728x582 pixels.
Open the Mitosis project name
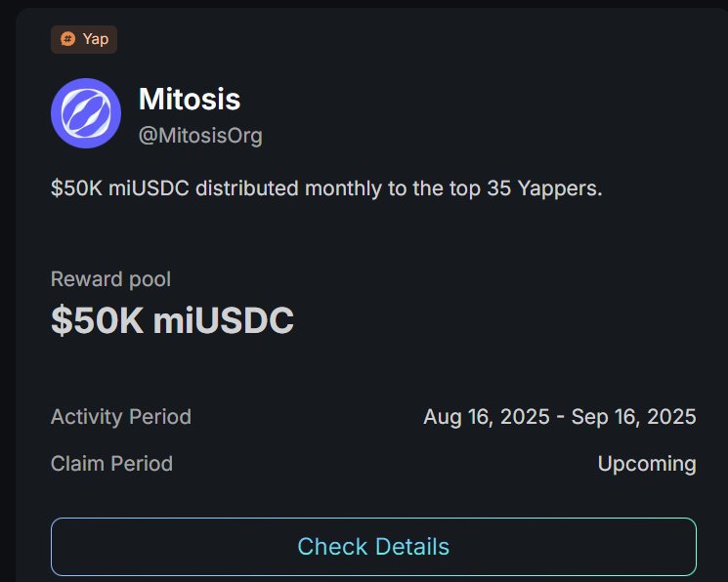190,99
